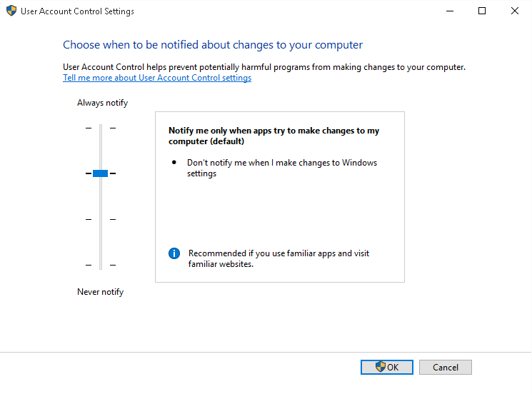The width and height of the screenshot is (532, 394).
Task: Open the Tell me more about UAC link
Action: click(x=157, y=78)
